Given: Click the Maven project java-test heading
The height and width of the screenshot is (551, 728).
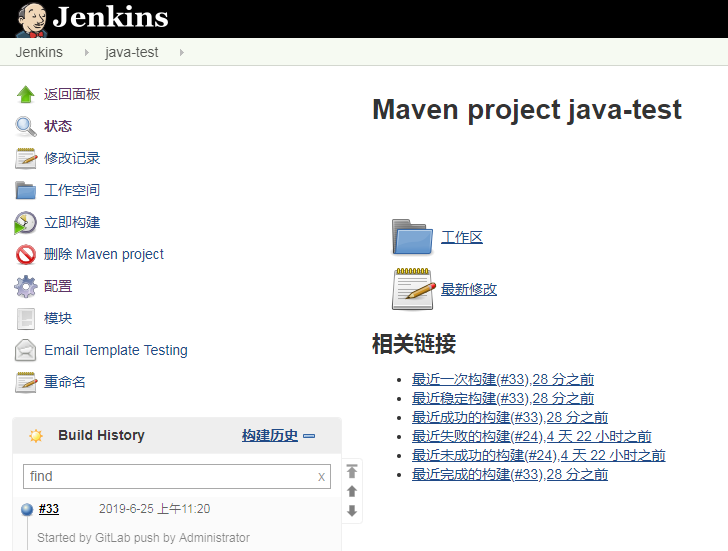Looking at the screenshot, I should pyautogui.click(x=527, y=110).
